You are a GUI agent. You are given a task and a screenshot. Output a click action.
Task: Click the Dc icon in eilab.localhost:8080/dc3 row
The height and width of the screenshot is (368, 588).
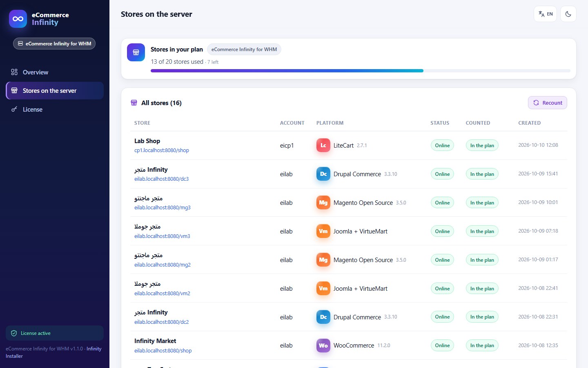point(323,174)
